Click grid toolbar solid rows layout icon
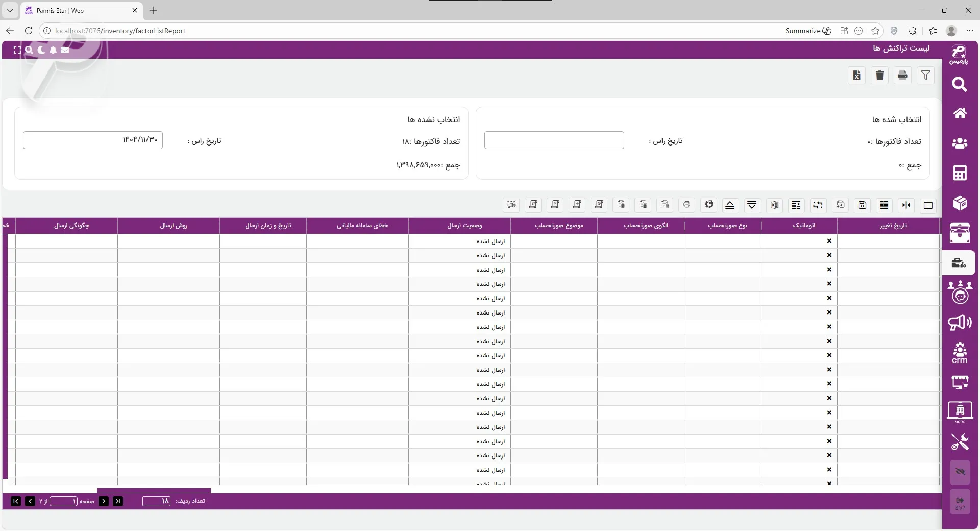This screenshot has width=980, height=531. click(x=884, y=205)
